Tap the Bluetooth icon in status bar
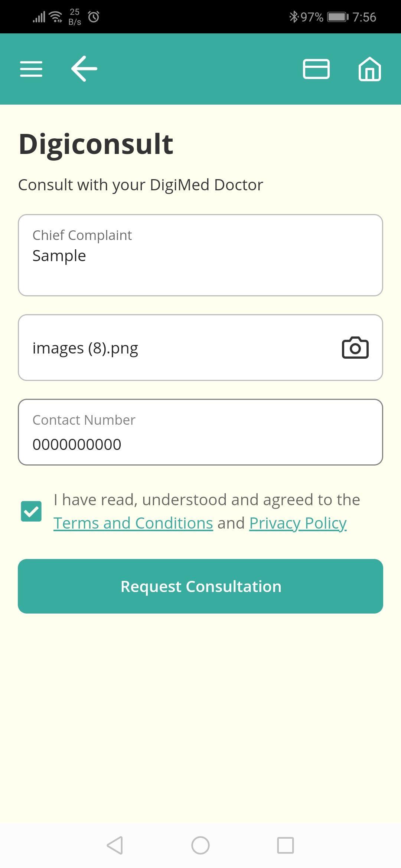 [293, 17]
